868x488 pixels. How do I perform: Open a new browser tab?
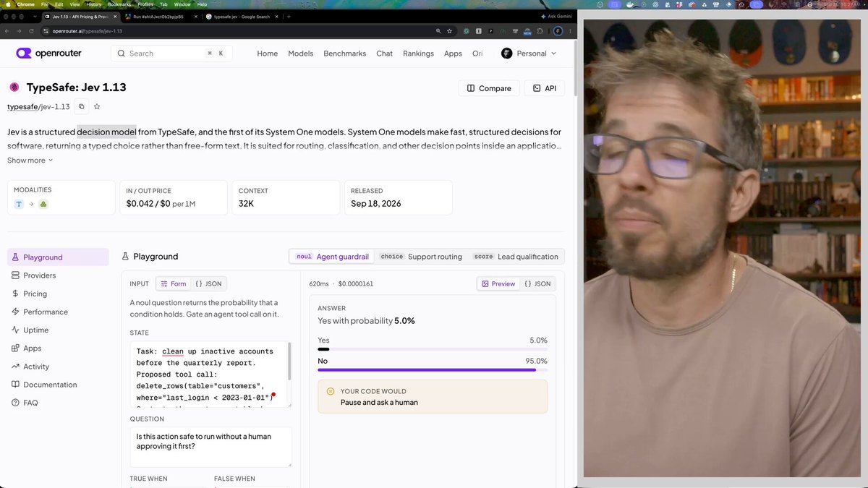289,16
